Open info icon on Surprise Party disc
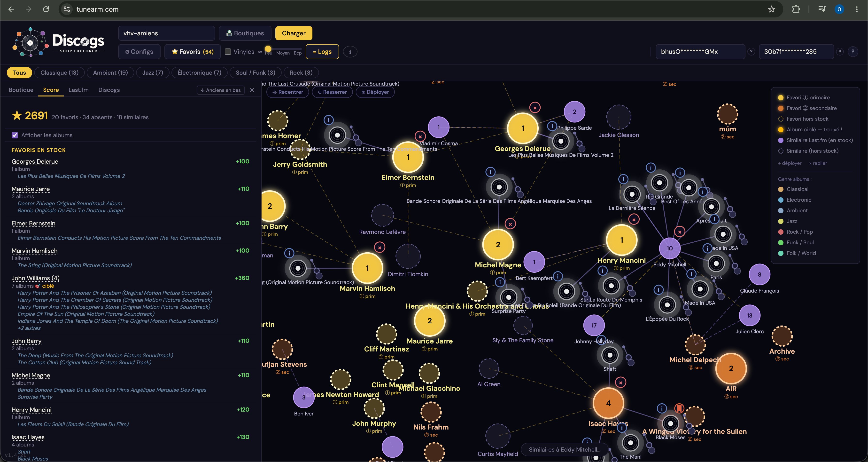Screen dimensions: 868x462 [x=500, y=282]
